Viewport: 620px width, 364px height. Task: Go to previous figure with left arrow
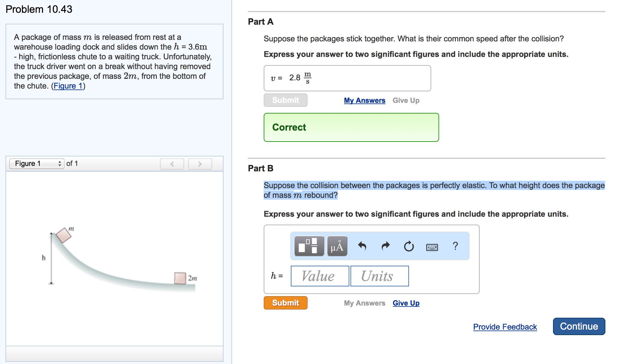coord(172,164)
